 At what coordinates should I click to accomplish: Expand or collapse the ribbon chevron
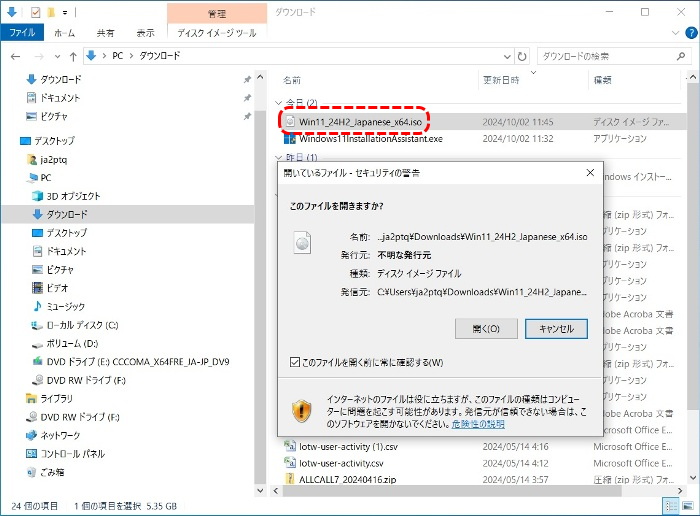(x=675, y=33)
